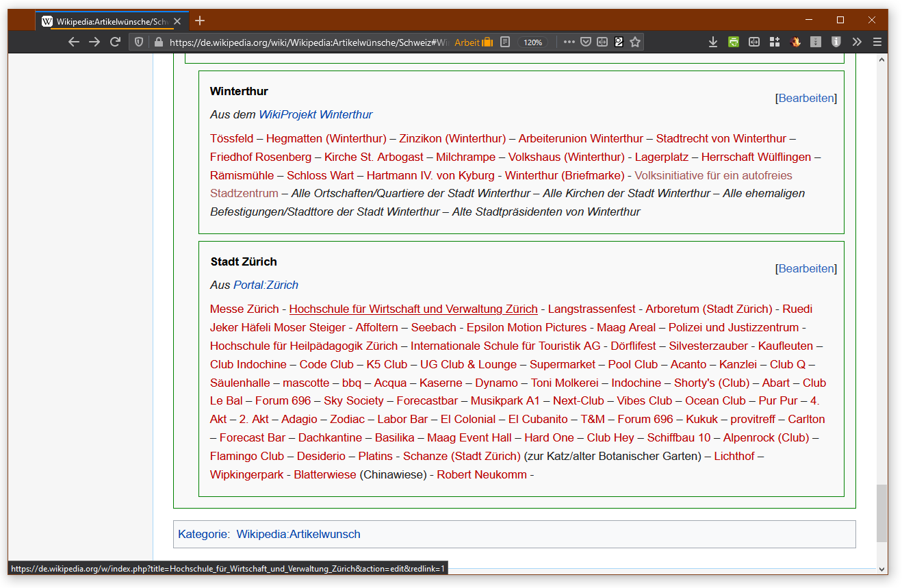
Task: Click the padlock site security icon
Action: (x=159, y=42)
